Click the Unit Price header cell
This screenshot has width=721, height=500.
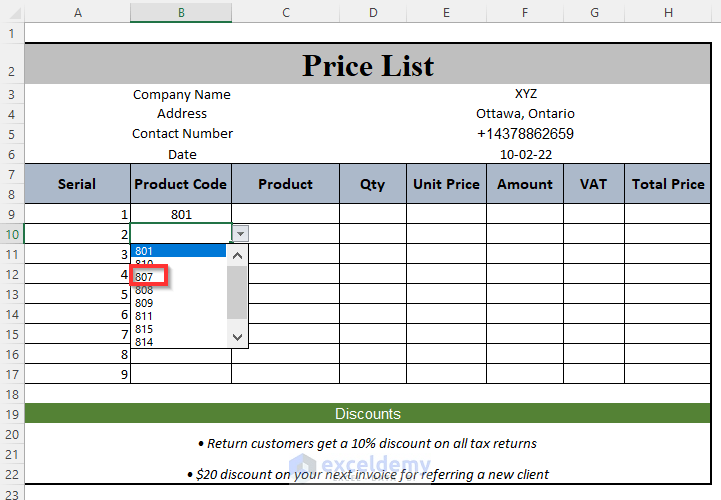tap(446, 184)
